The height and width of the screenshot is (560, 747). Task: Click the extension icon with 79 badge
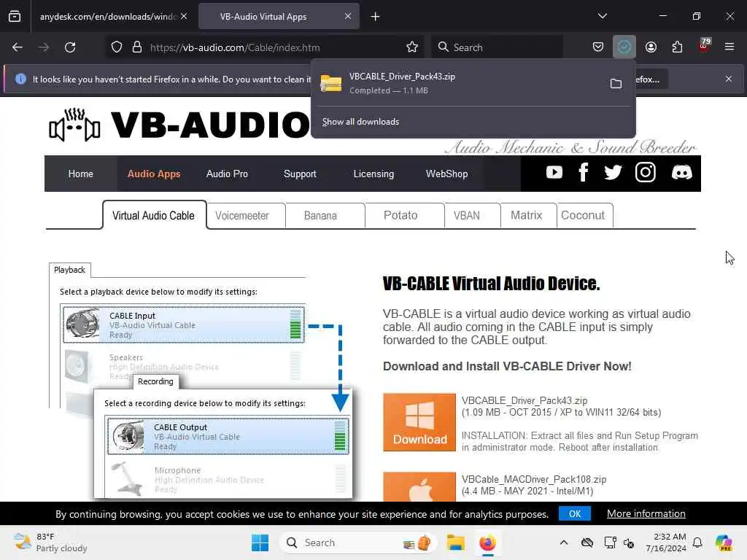click(704, 46)
